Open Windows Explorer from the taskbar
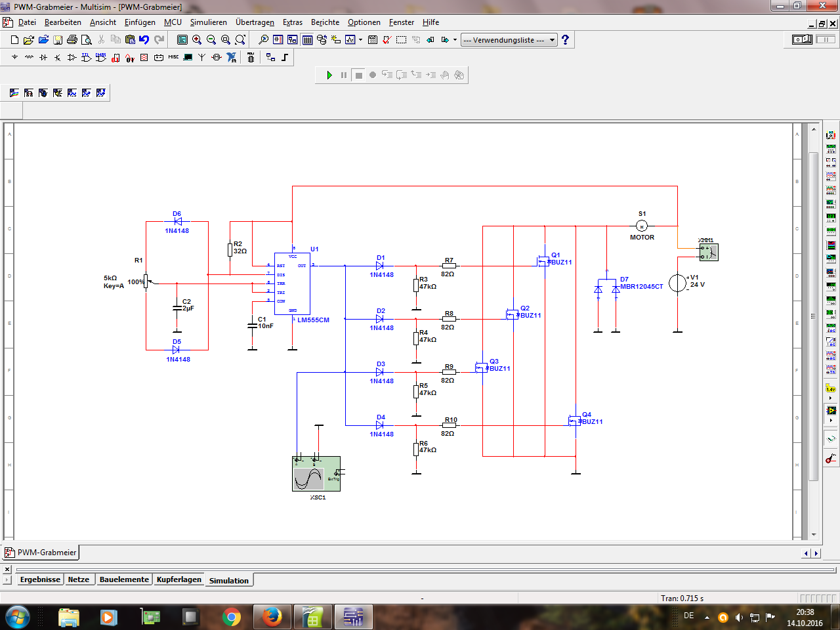The width and height of the screenshot is (840, 630). click(68, 617)
